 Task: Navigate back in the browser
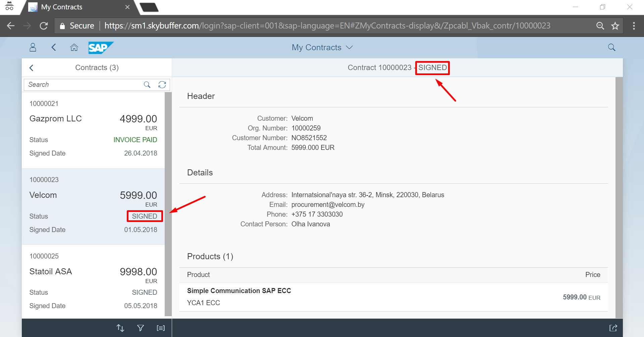click(11, 26)
